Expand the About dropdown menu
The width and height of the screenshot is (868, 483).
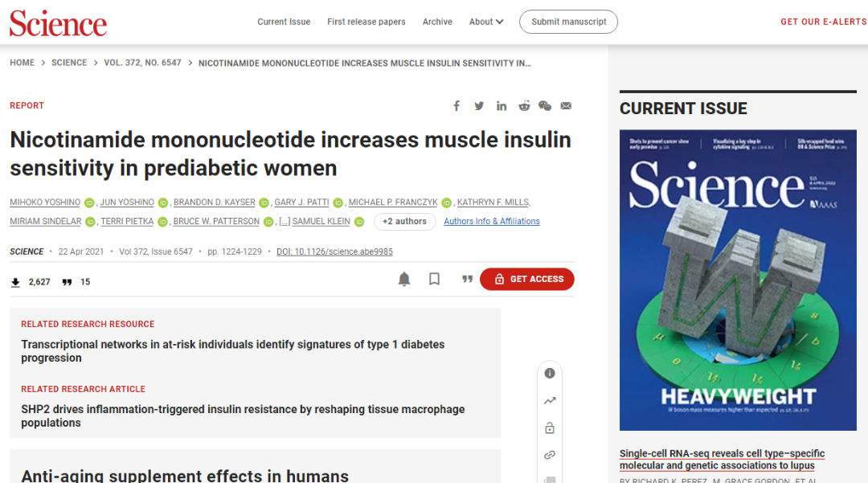tap(486, 22)
